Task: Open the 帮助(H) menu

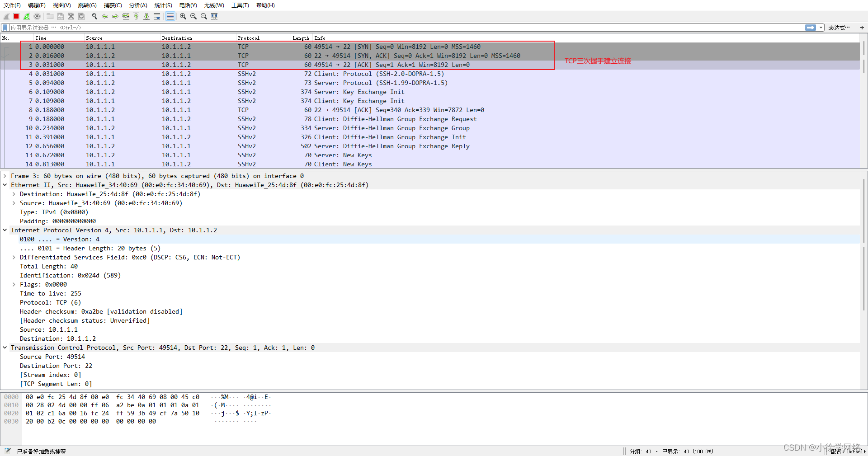Action: pyautogui.click(x=265, y=5)
